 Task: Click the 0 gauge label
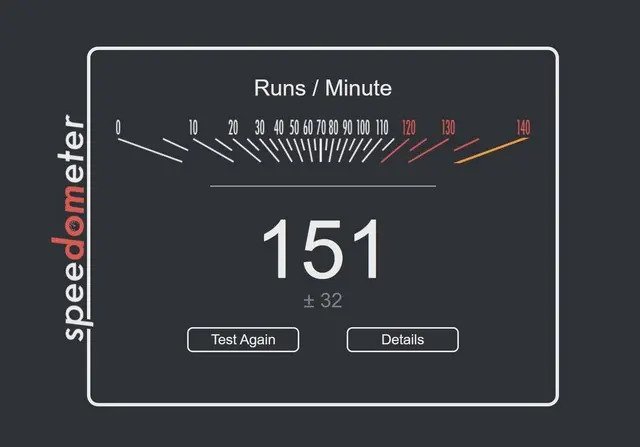point(118,127)
